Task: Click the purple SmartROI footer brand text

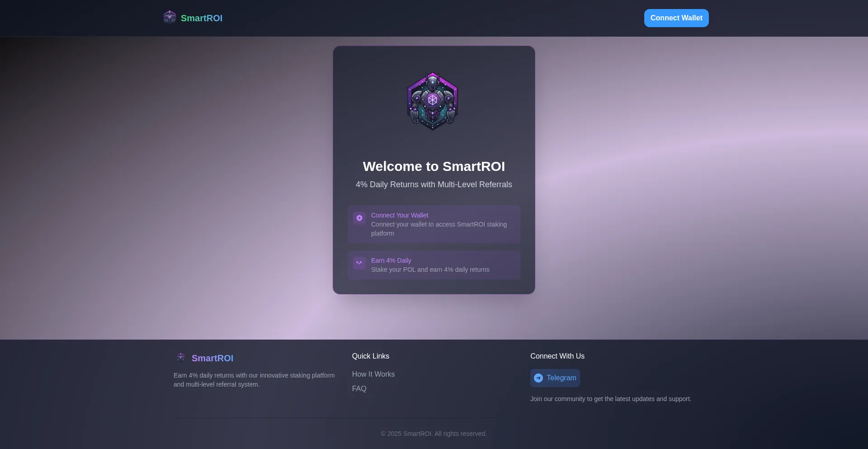Action: 212,358
